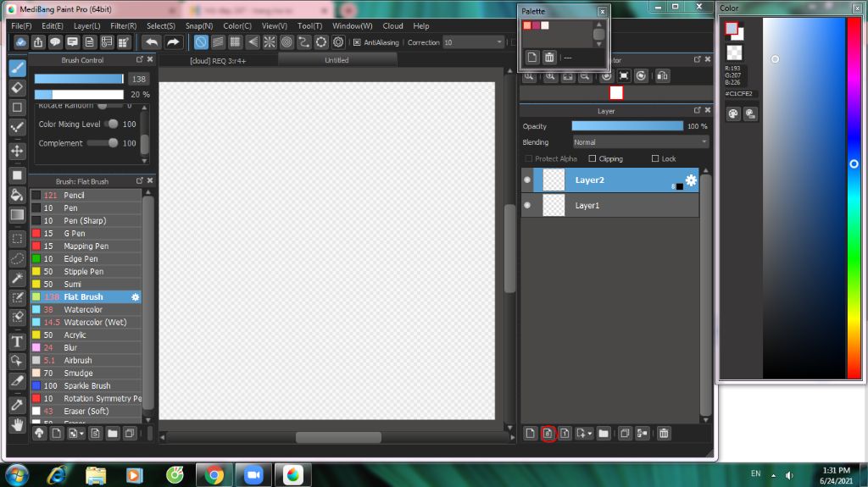Open the Blending mode dropdown

641,142
